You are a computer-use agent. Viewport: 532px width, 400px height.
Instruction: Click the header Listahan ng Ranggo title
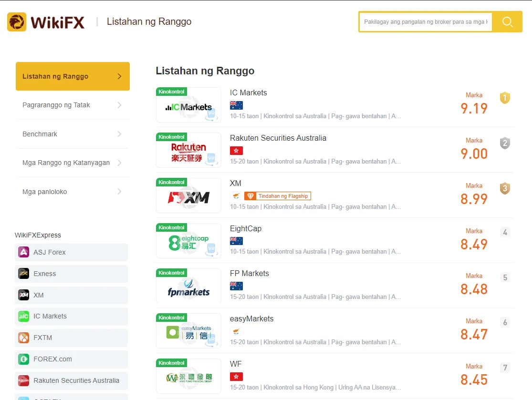click(x=149, y=22)
